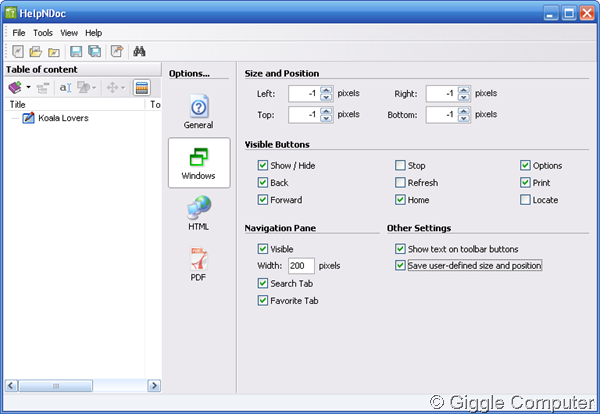This screenshot has height=414, width=600.
Task: Toggle Save user-defined size and position
Action: click(x=400, y=265)
